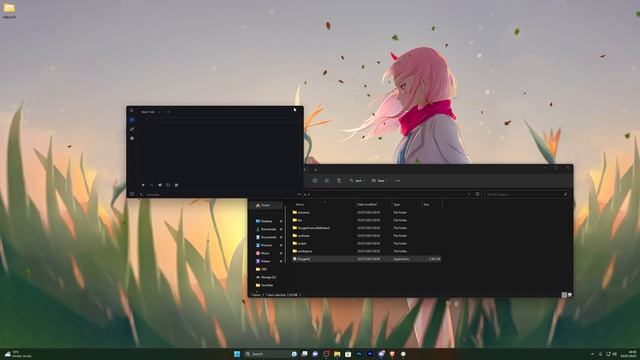Click the execute play icon in editor

click(143, 185)
